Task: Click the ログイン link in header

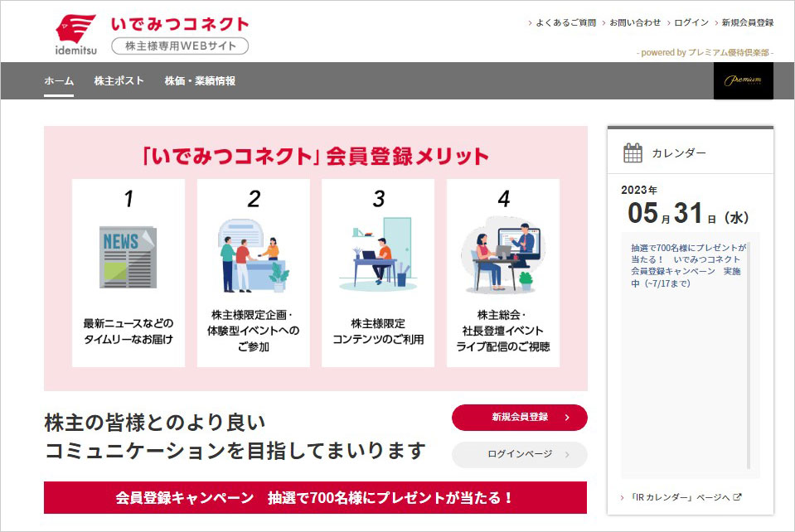Action: pos(691,23)
